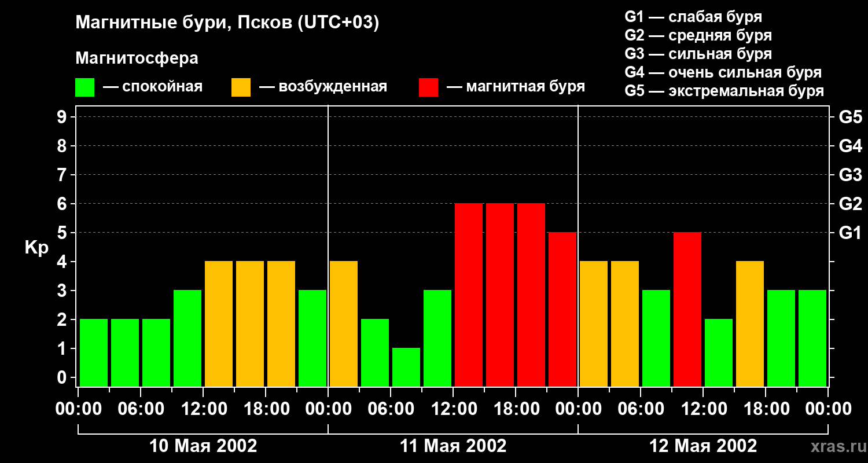Click the "G5 — экстремальная буря" line
The height and width of the screenshot is (463, 868).
[x=724, y=91]
